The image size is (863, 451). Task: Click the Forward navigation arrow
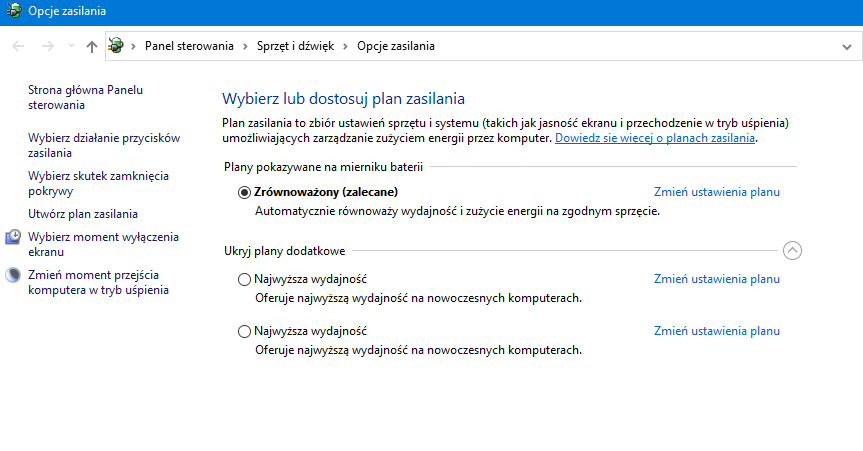pyautogui.click(x=48, y=46)
